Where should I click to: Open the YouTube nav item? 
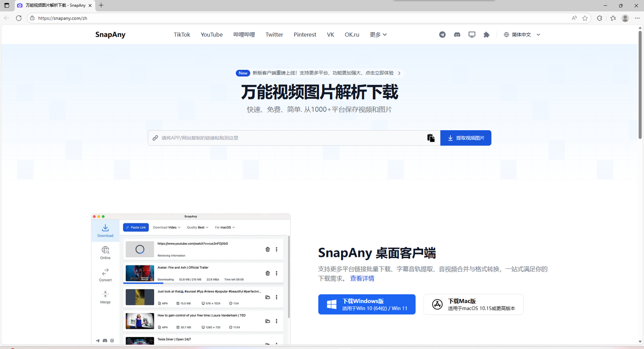coord(212,34)
